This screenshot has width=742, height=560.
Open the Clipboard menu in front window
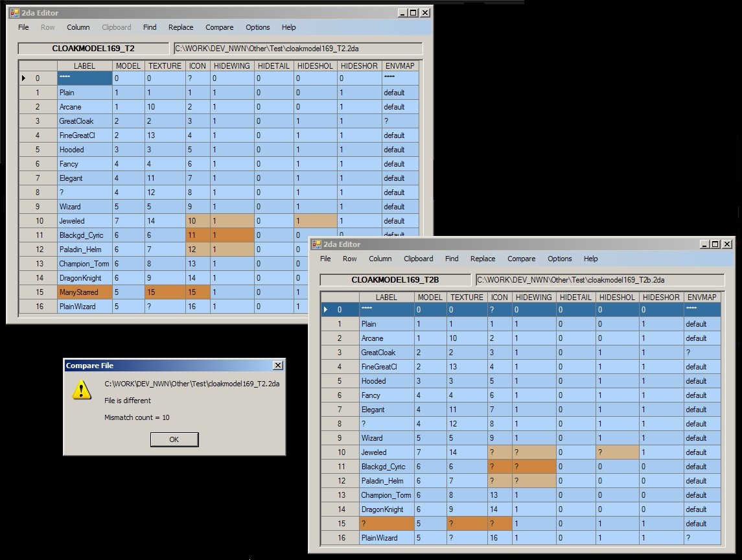(x=418, y=259)
